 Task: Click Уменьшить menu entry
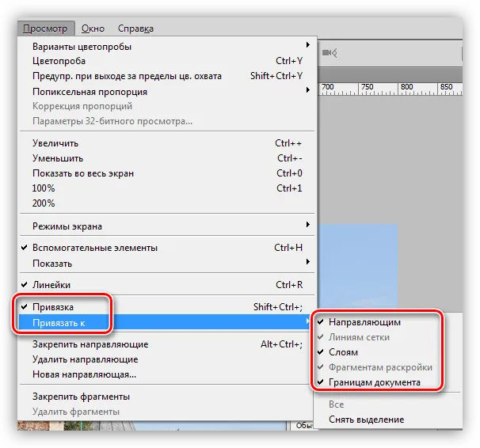click(x=167, y=158)
